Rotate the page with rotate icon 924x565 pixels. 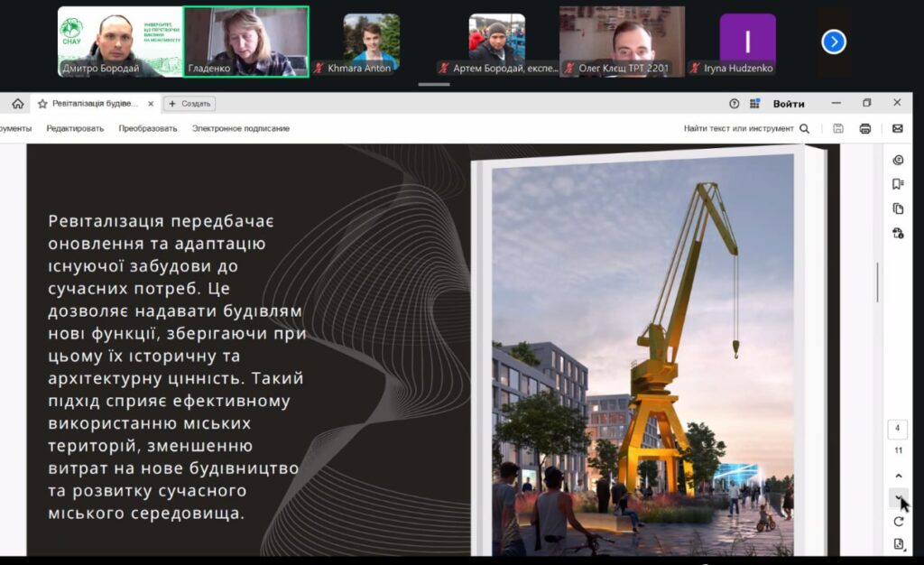tap(898, 522)
